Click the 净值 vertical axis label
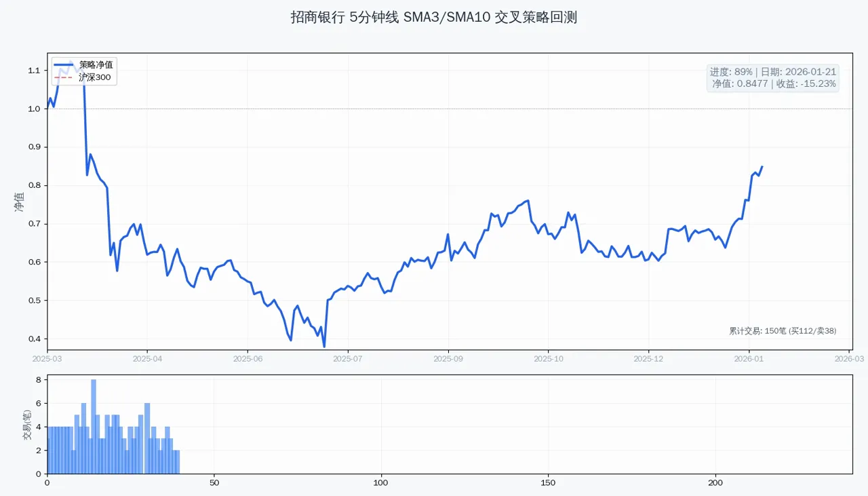The width and height of the screenshot is (868, 496). 19,202
